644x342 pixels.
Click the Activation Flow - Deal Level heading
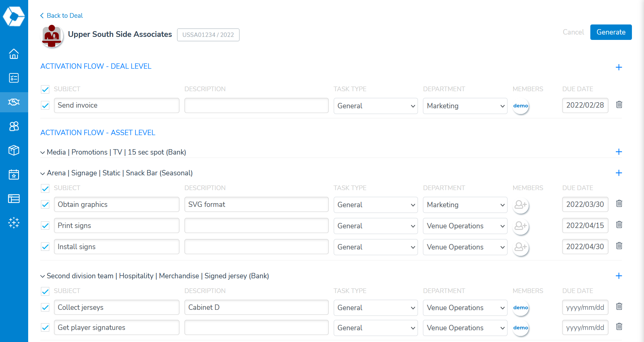pyautogui.click(x=96, y=66)
